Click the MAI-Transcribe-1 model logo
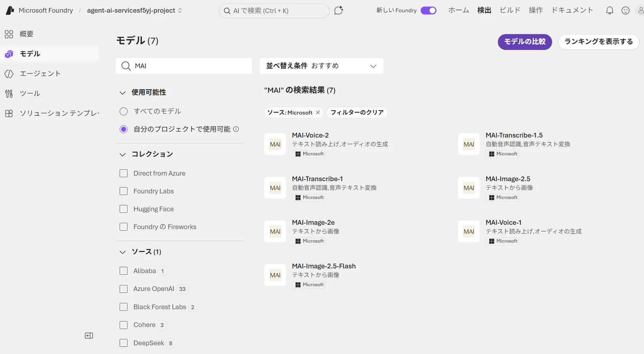The image size is (644, 354). (275, 188)
